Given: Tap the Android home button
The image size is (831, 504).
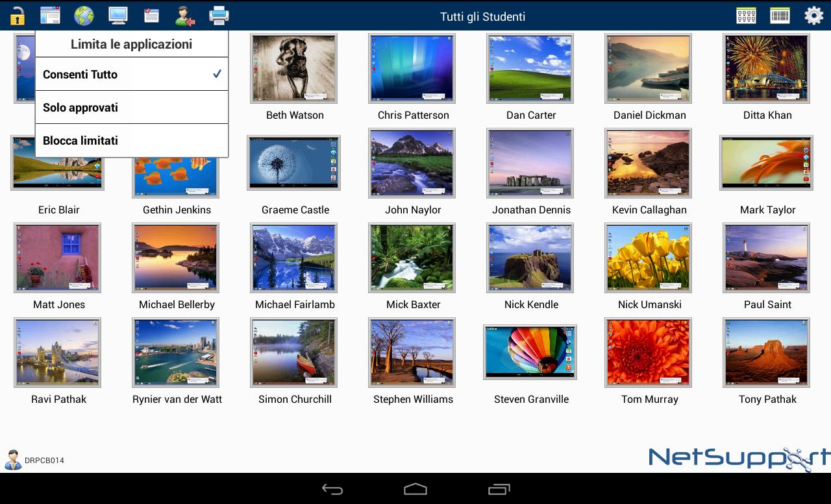Looking at the screenshot, I should point(415,489).
